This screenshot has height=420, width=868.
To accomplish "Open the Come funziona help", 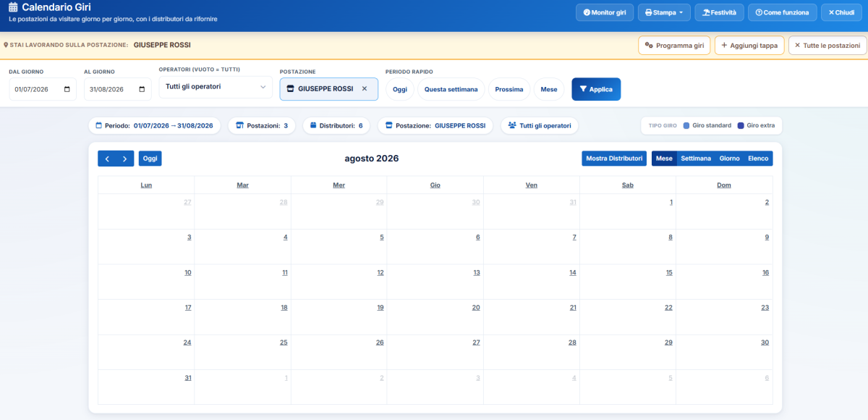I will point(783,12).
